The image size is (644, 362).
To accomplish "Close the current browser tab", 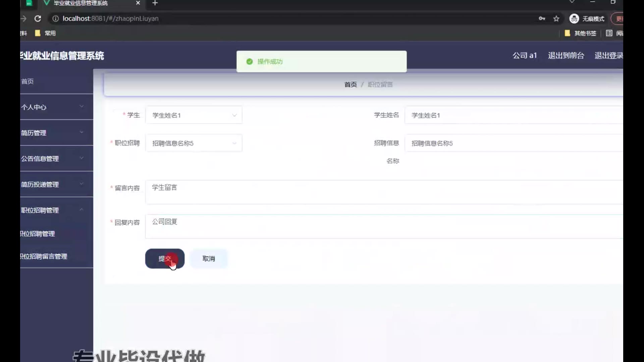I will click(x=138, y=3).
